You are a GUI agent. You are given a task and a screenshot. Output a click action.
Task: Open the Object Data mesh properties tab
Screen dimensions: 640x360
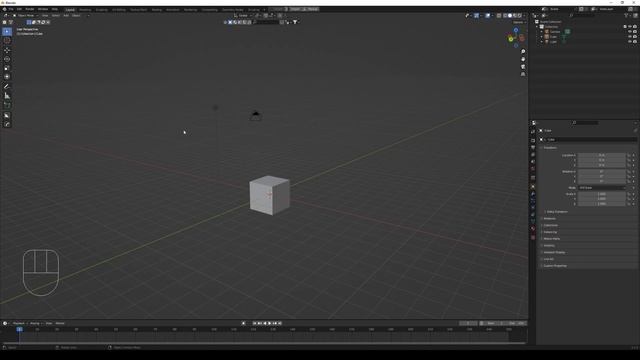click(x=533, y=222)
